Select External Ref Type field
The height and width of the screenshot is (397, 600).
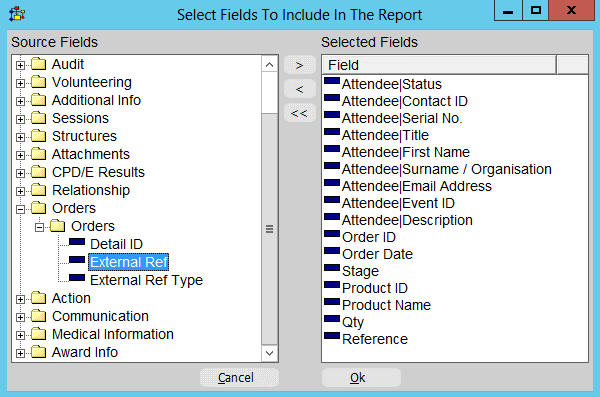click(146, 280)
